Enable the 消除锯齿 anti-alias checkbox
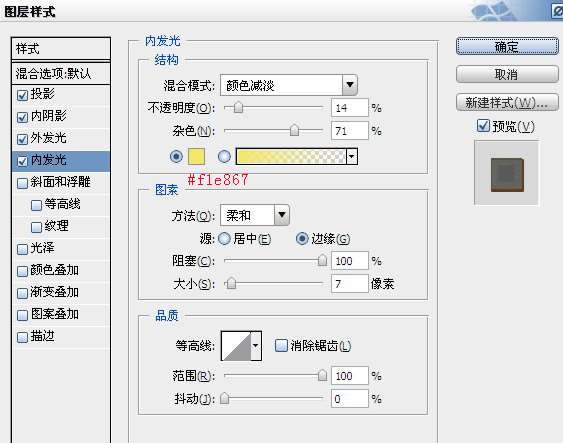Screen dimensions: 563x443 tap(281, 346)
